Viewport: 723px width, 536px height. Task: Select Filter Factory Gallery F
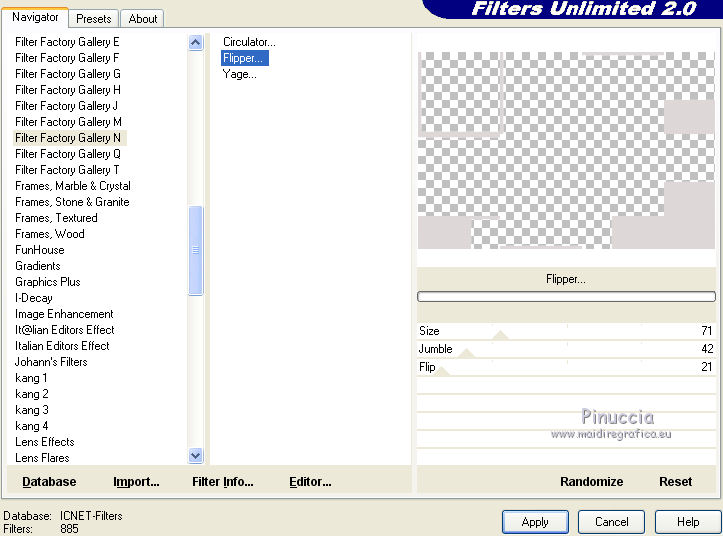(67, 58)
